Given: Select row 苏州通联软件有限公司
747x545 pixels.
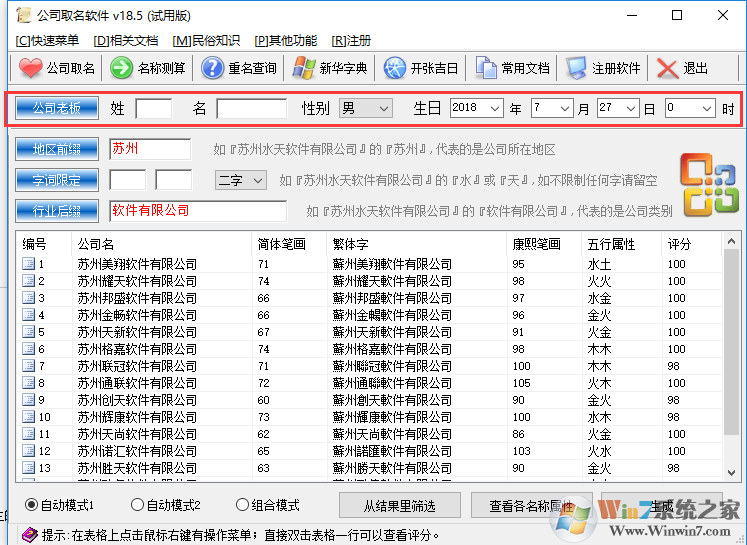Looking at the screenshot, I should (370, 383).
